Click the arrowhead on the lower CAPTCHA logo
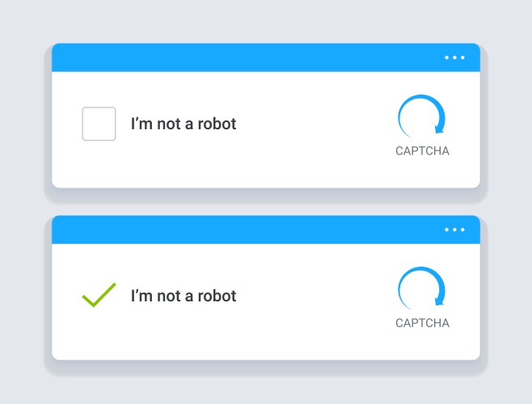This screenshot has height=404, width=532. [439, 300]
